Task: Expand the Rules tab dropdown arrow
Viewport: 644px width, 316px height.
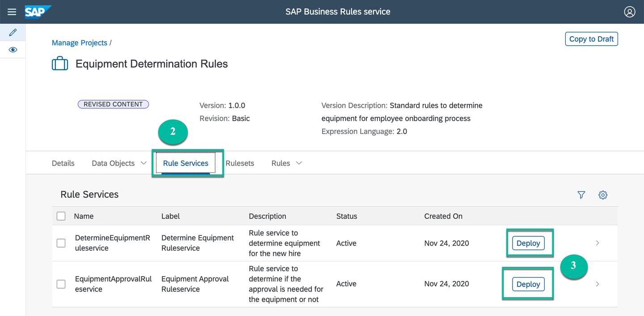Action: pyautogui.click(x=299, y=163)
